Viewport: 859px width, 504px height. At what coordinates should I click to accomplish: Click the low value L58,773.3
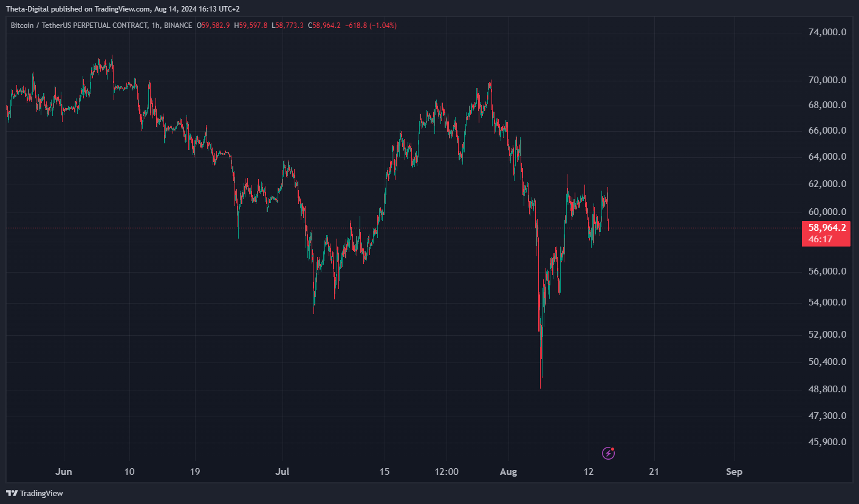287,26
